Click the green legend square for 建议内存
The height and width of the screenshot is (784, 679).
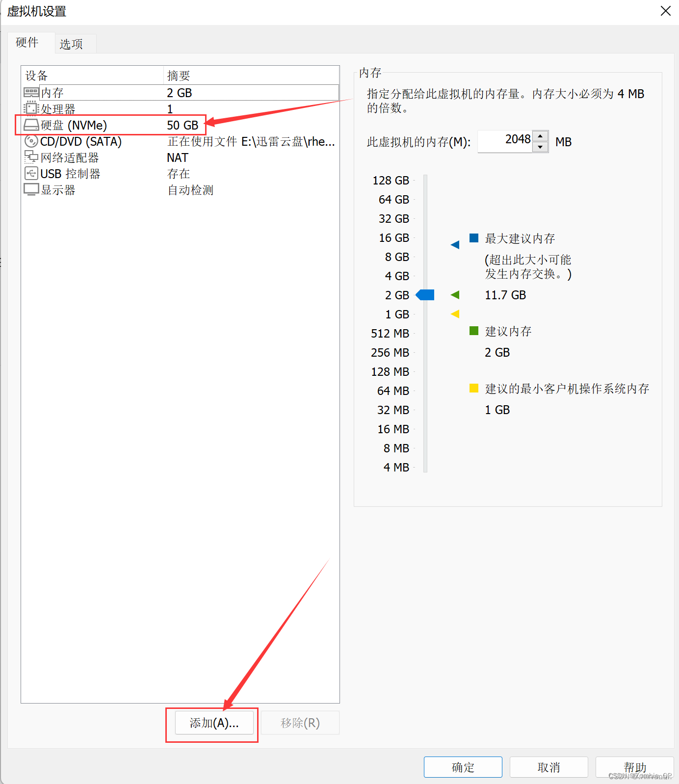tap(474, 331)
